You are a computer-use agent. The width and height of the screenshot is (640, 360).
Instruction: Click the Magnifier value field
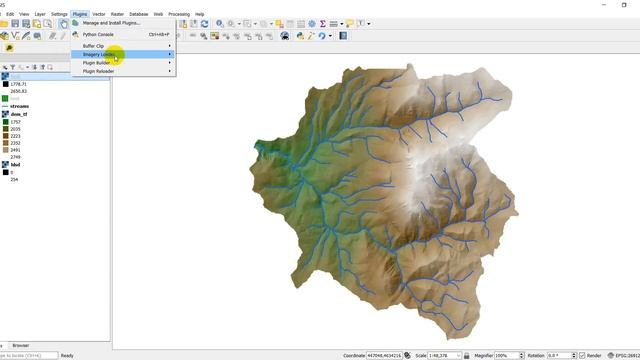(506, 356)
